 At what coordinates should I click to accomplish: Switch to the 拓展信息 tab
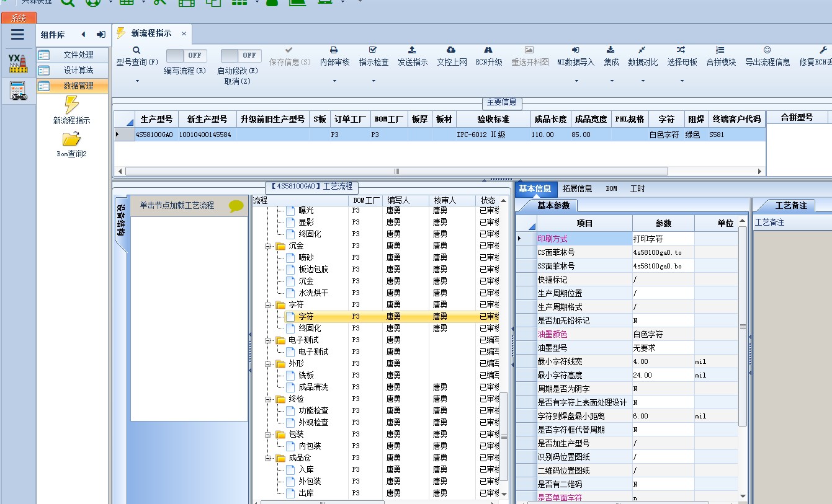pos(577,188)
